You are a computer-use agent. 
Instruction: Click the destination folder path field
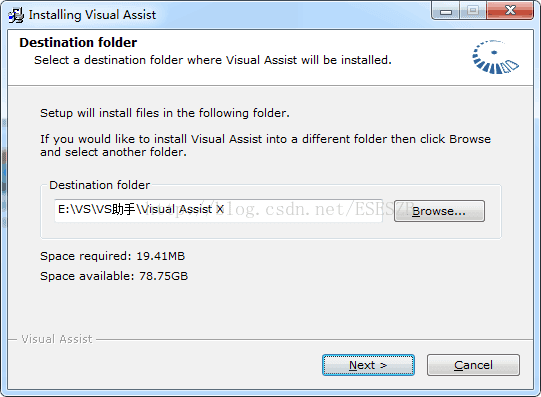[x=218, y=210]
